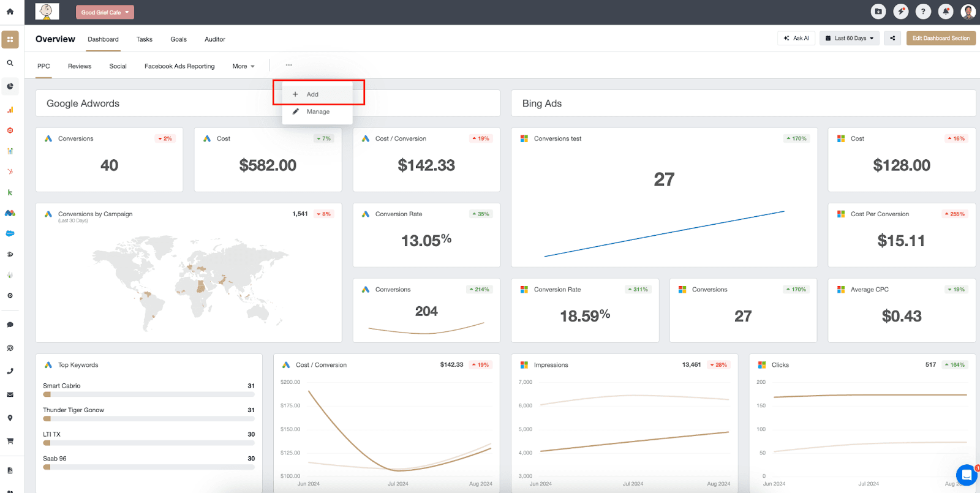Expand the More tabs dropdown
Screen dimensions: 980x493
click(x=243, y=66)
